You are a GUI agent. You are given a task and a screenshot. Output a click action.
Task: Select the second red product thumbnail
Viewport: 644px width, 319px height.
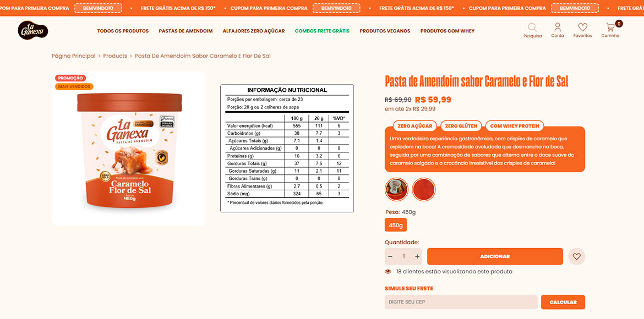(423, 189)
